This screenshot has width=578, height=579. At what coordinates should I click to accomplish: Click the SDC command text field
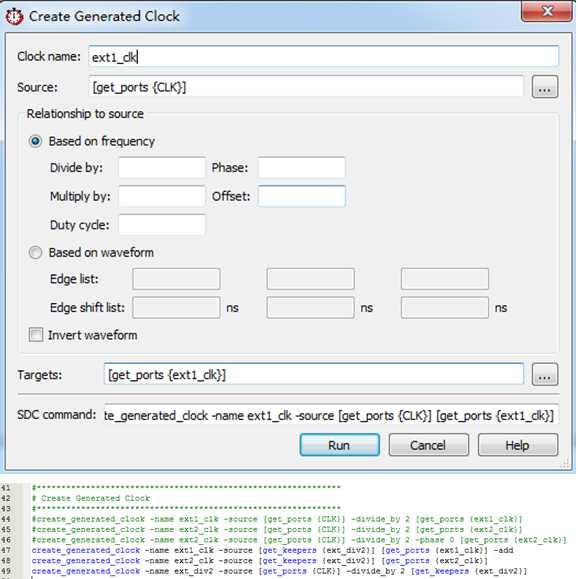point(331,415)
